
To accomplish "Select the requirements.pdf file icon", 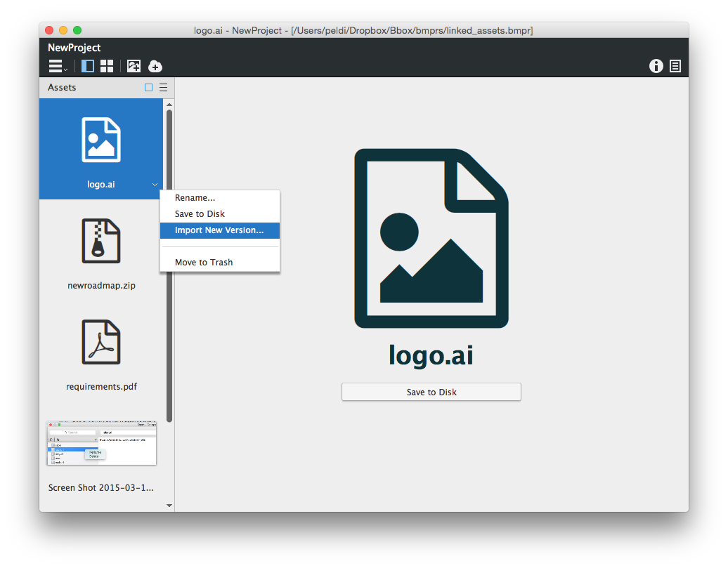I will click(101, 343).
